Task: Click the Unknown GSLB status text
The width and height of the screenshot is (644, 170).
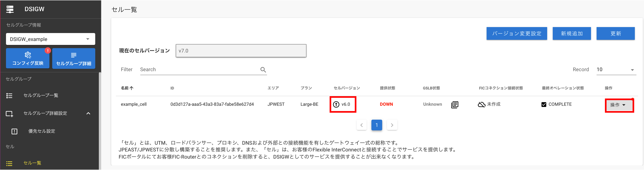Action: [x=433, y=104]
